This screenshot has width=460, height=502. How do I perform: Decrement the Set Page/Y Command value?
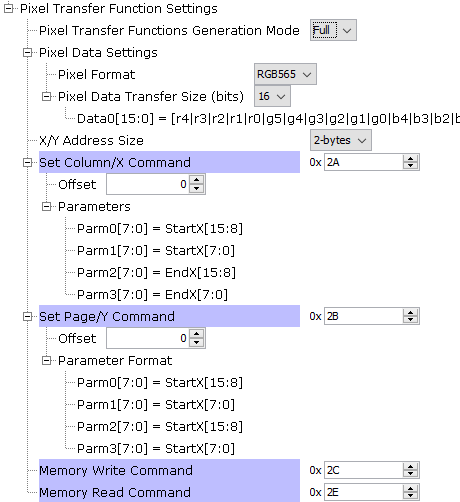pos(410,320)
